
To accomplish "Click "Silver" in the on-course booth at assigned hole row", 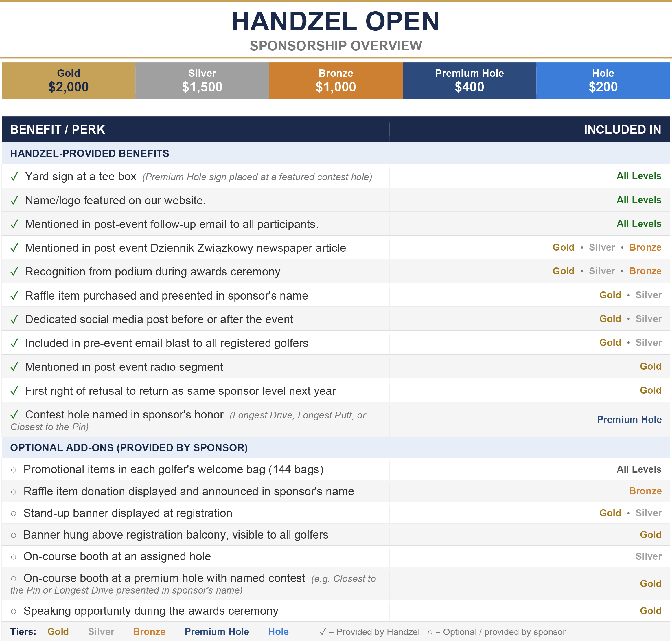I will click(x=649, y=556).
